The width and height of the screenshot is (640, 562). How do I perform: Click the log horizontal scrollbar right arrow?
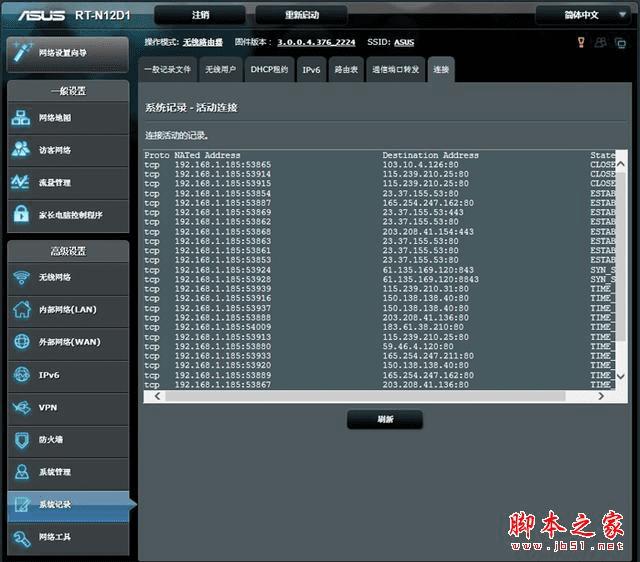601,396
